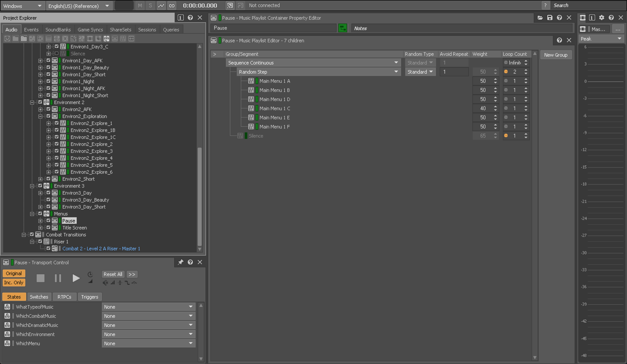Select the Triggers tab in Transport
The height and width of the screenshot is (364, 627).
pos(90,297)
